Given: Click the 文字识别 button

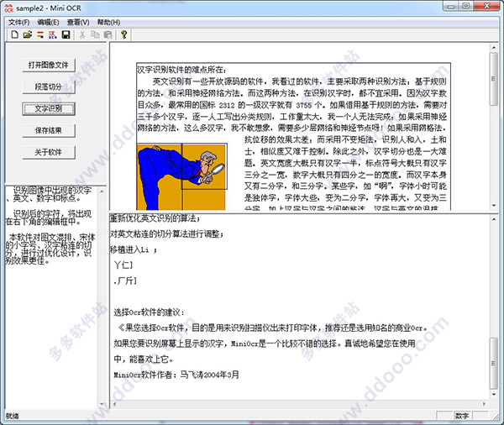Looking at the screenshot, I should tap(49, 108).
